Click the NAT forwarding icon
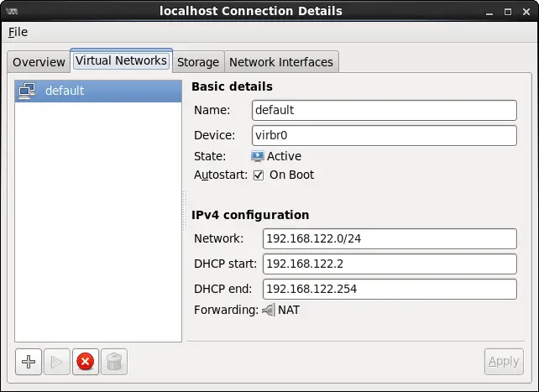 point(268,310)
